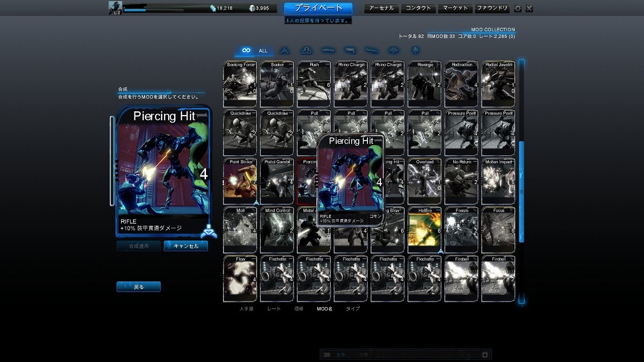The height and width of the screenshot is (362, 644).
Task: Select the Radial Javelin mod card
Action: [x=499, y=84]
